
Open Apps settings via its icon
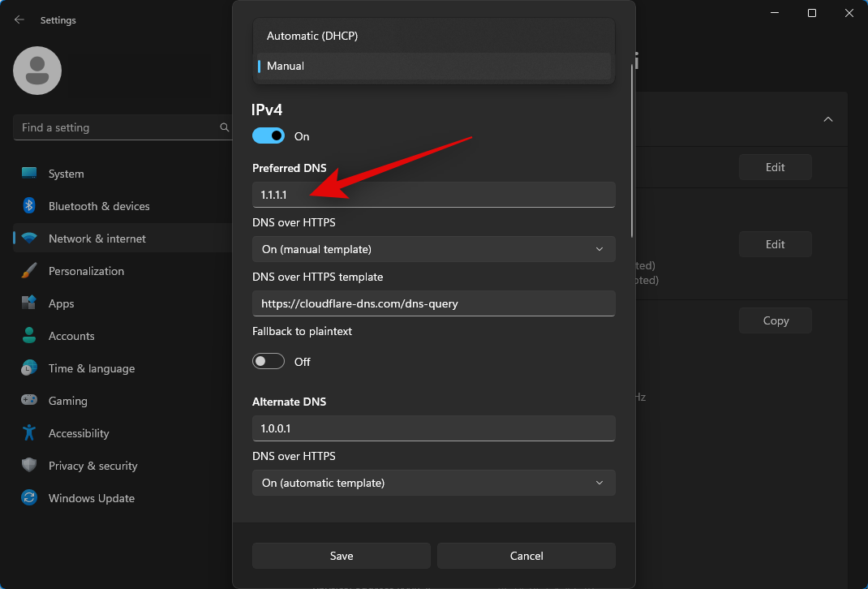(29, 303)
